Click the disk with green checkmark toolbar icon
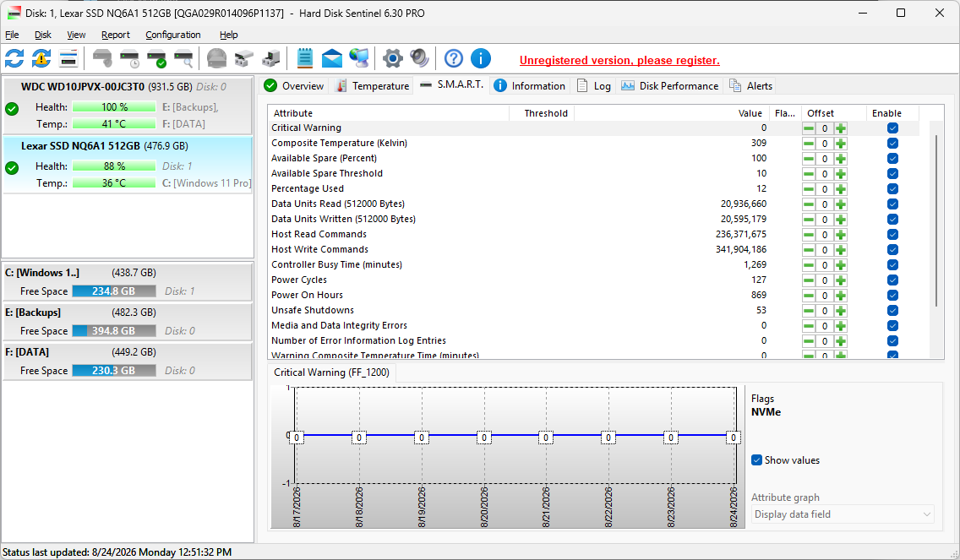The height and width of the screenshot is (560, 960). [x=156, y=59]
